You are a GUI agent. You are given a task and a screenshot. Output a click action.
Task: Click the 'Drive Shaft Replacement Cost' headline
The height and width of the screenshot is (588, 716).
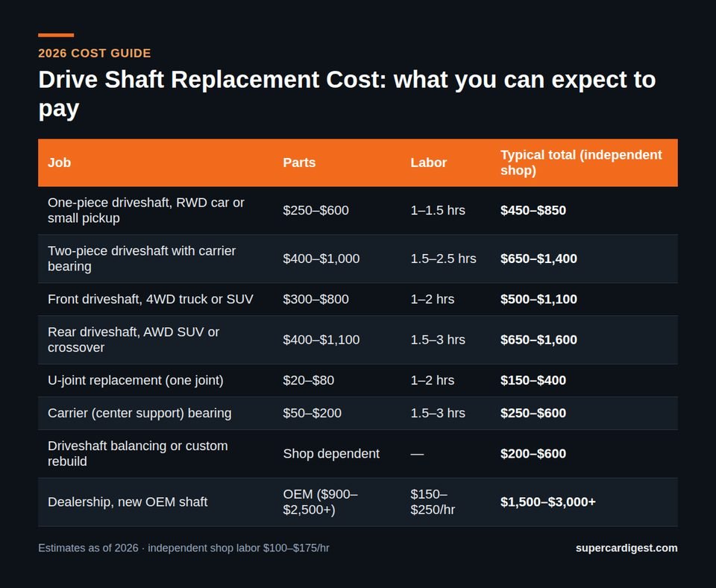pyautogui.click(x=347, y=94)
